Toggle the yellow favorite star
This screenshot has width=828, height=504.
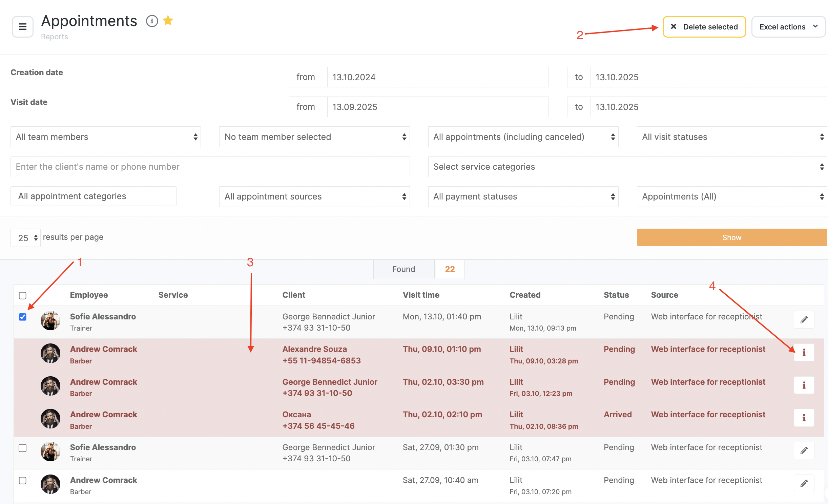[x=168, y=21]
